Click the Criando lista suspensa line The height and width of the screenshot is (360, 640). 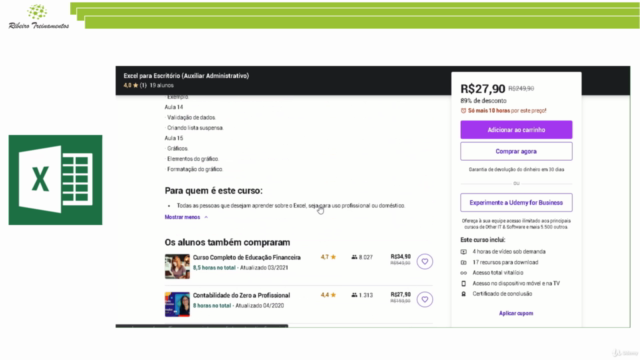[195, 128]
